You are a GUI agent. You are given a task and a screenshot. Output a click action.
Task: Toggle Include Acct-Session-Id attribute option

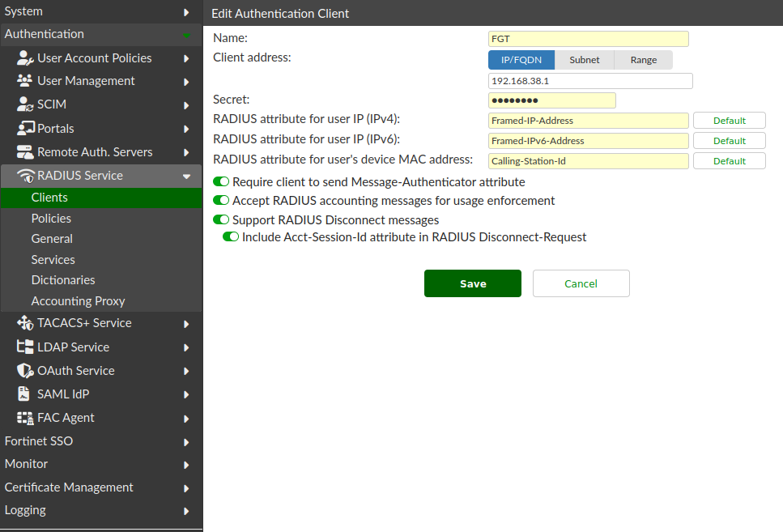point(231,237)
